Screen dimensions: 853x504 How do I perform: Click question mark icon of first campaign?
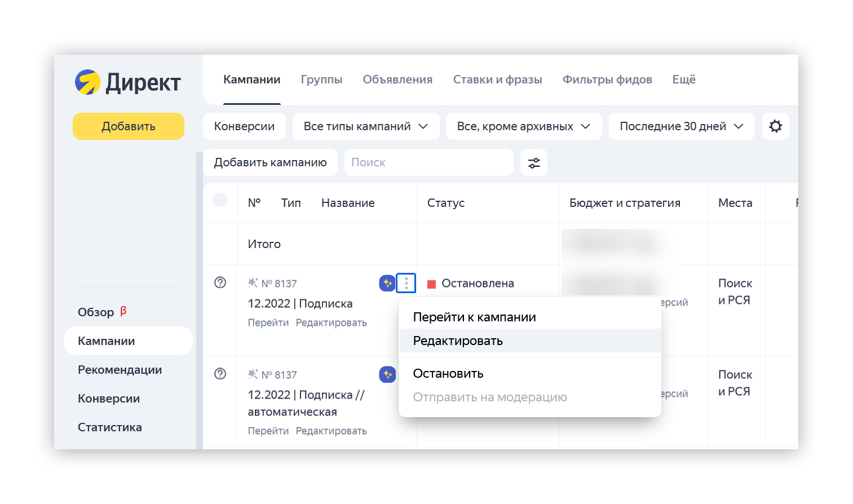click(220, 282)
